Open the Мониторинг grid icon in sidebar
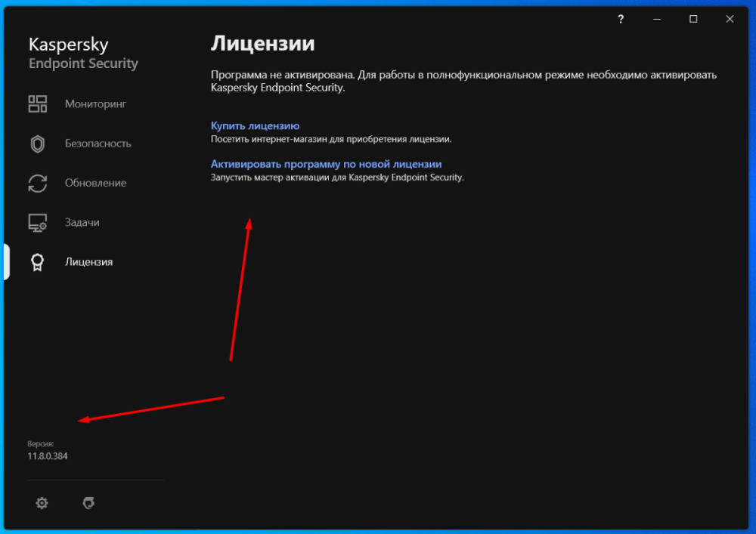 (38, 103)
